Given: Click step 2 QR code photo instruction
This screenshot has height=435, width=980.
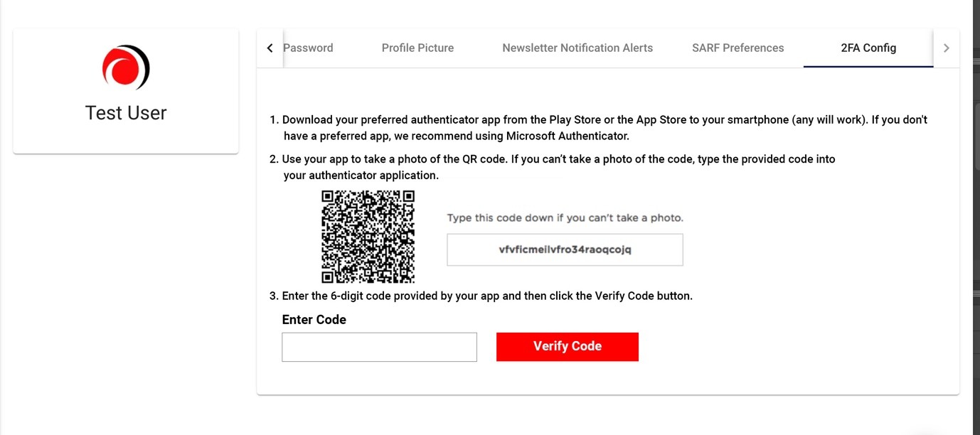Looking at the screenshot, I should [558, 159].
